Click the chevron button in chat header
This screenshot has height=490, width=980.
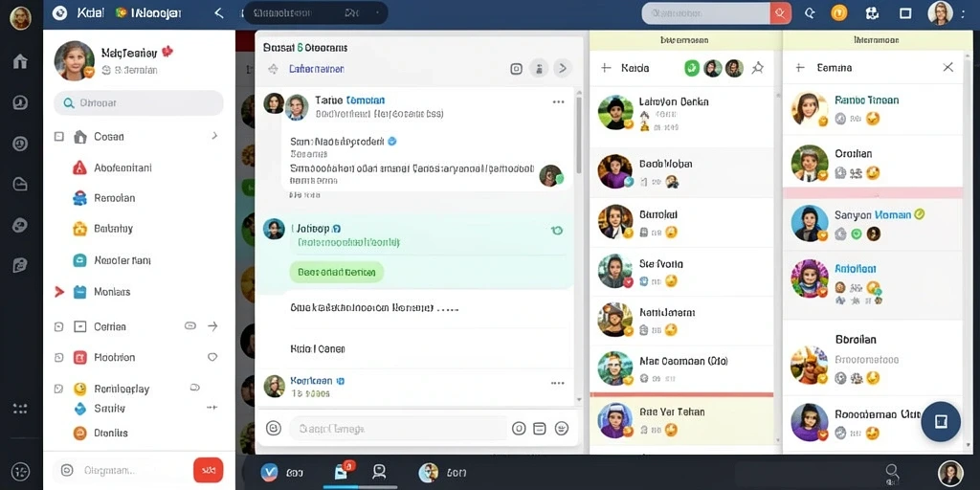pos(563,68)
